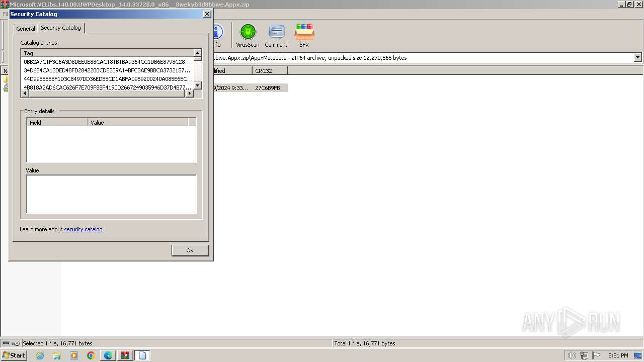The image size is (644, 362).
Task: Select catalog entry starting with 0BB2A7C1F3C6
Action: (x=107, y=62)
